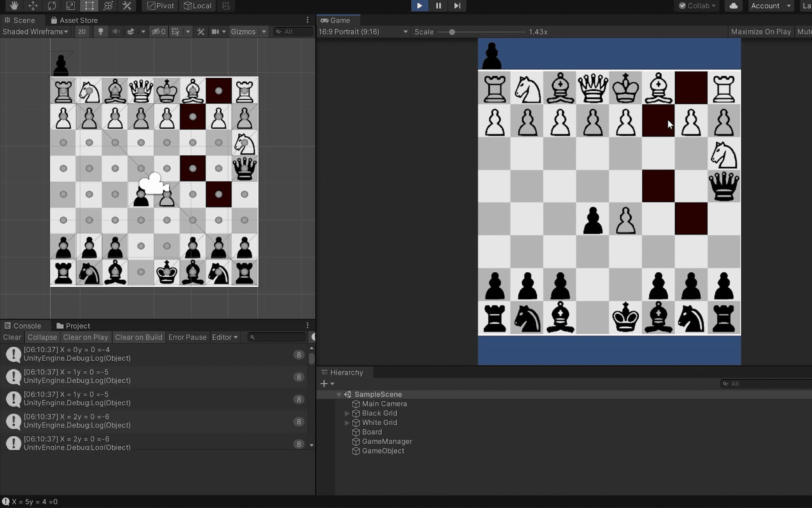Toggle scene audio speaker icon
Screen dimensions: 812x508
pos(116,32)
